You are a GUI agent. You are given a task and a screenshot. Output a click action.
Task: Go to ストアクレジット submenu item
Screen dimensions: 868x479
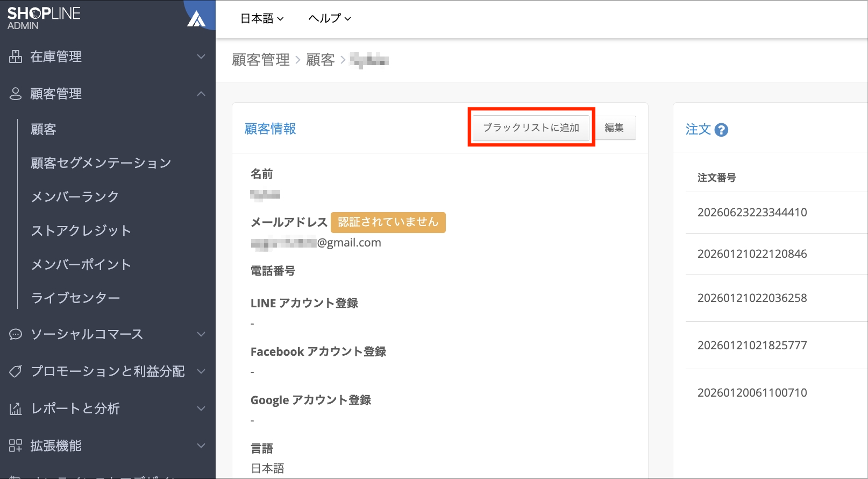81,231
